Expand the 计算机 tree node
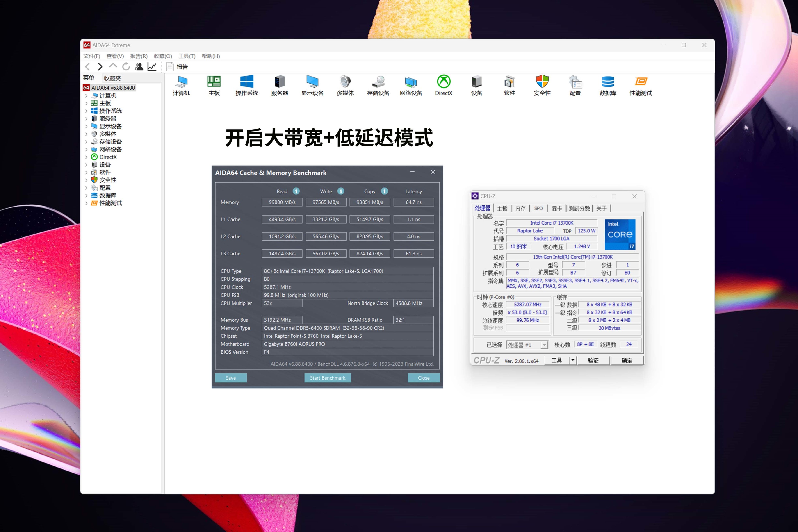 pyautogui.click(x=86, y=96)
